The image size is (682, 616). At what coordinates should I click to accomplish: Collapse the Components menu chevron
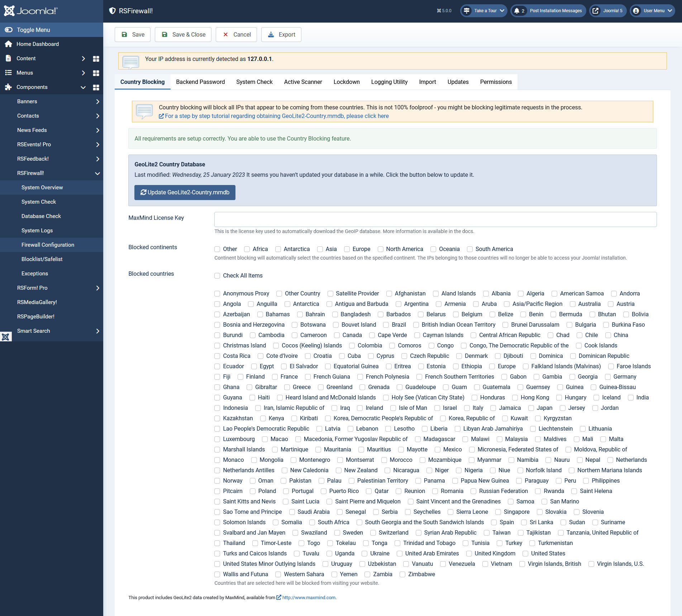(x=83, y=87)
